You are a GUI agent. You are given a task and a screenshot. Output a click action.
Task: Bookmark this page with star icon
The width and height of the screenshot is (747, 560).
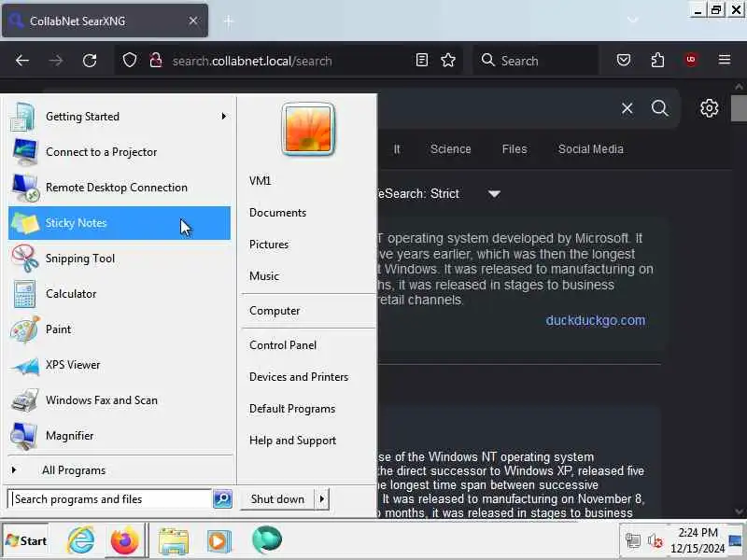(448, 60)
